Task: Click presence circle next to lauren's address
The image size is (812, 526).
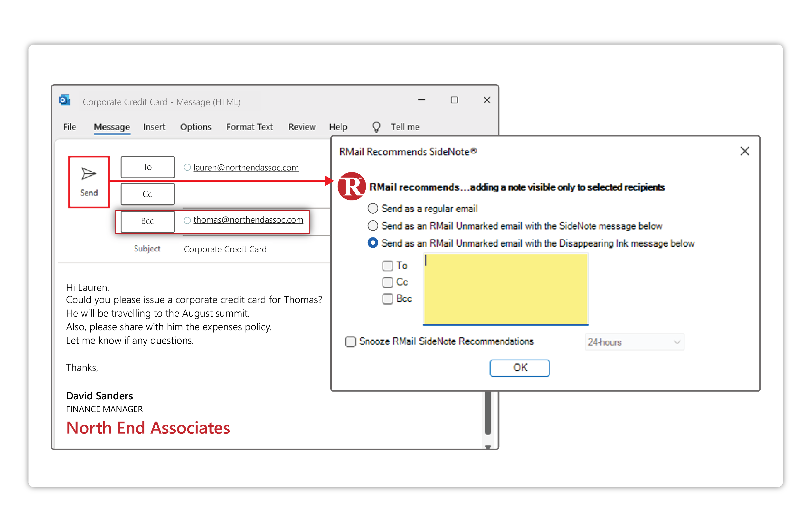Action: 187,167
